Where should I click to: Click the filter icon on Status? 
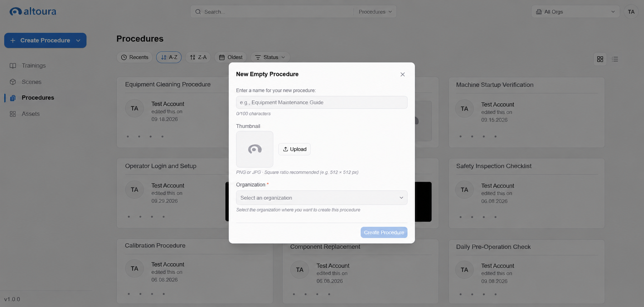point(258,57)
